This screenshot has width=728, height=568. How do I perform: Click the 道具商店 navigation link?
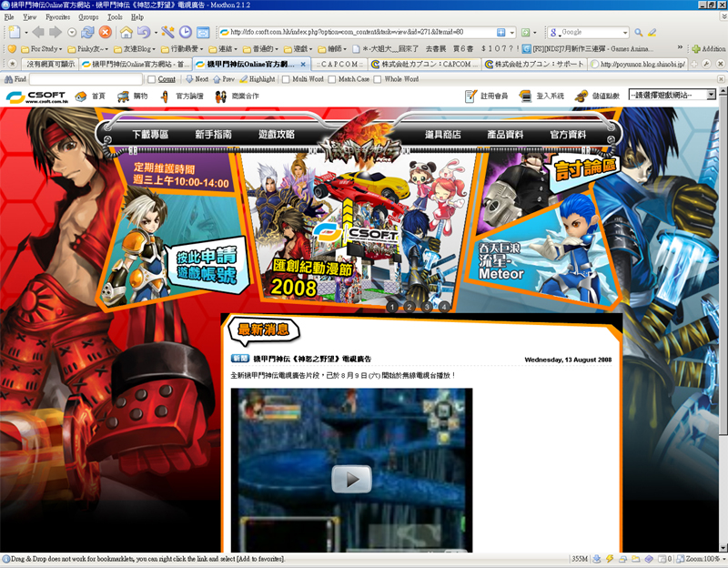[442, 134]
